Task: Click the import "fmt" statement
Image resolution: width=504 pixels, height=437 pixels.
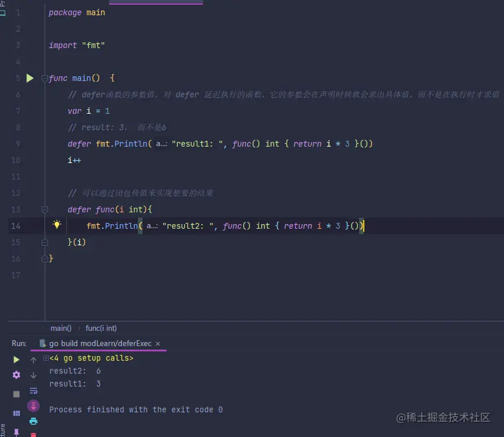Action: click(x=77, y=45)
